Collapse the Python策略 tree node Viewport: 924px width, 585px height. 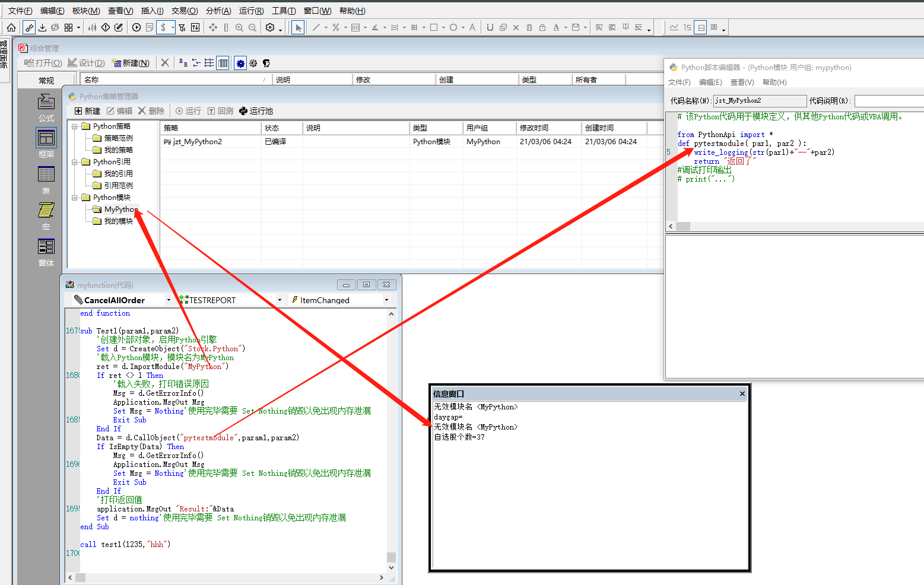[x=75, y=126]
